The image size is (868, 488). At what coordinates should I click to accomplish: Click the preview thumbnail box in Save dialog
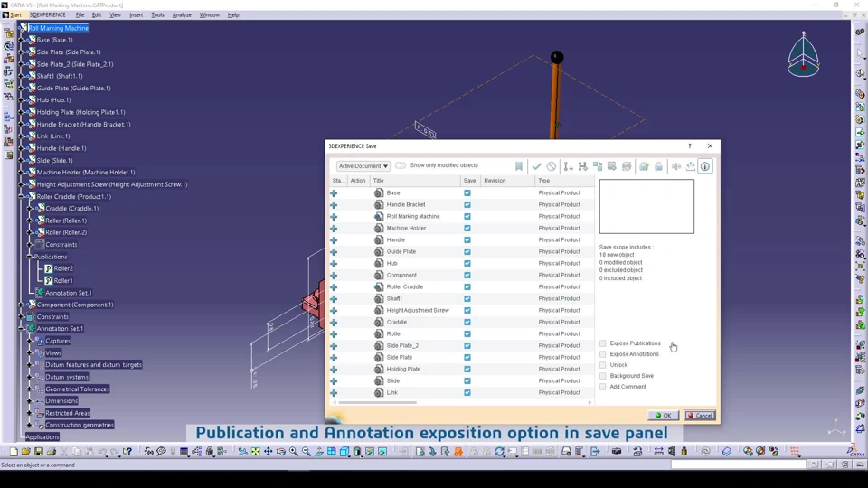coord(646,206)
